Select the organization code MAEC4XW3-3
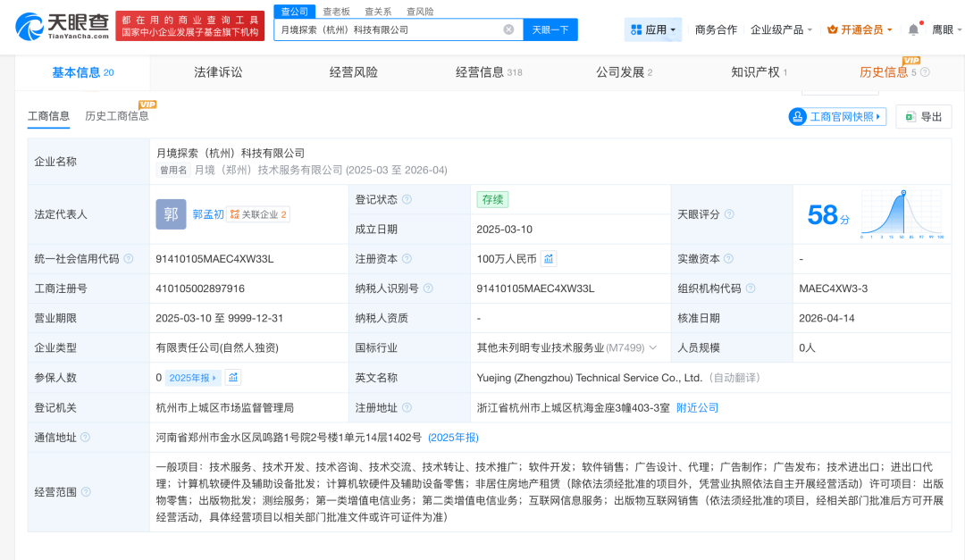Screen dimensions: 965x560 pos(834,288)
